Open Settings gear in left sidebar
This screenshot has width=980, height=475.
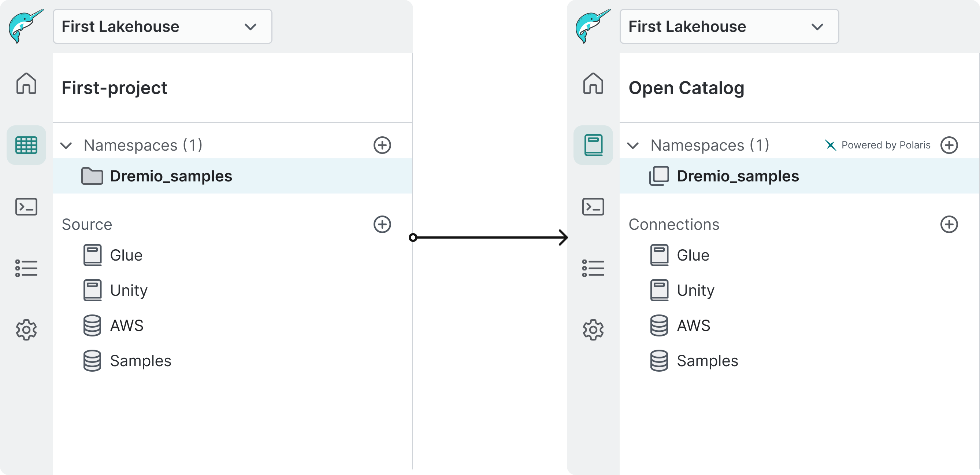(26, 329)
